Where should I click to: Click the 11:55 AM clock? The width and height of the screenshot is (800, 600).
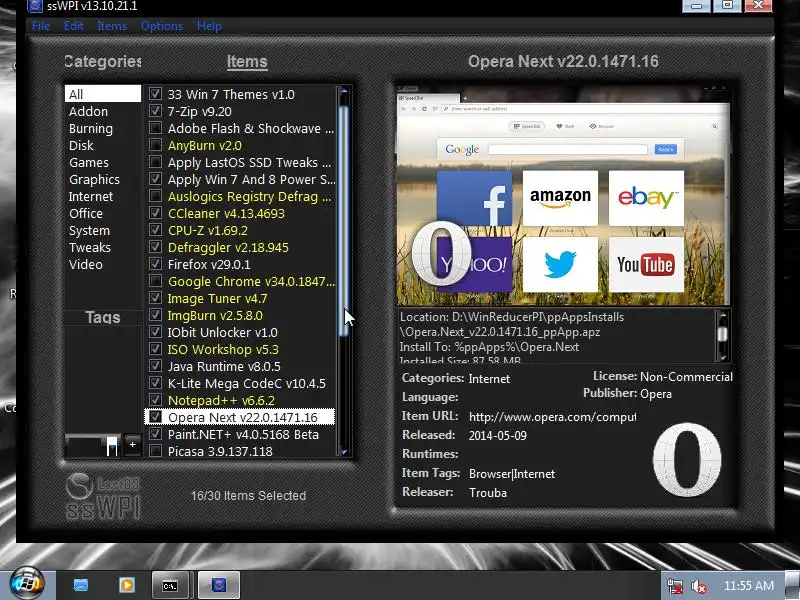(x=748, y=586)
